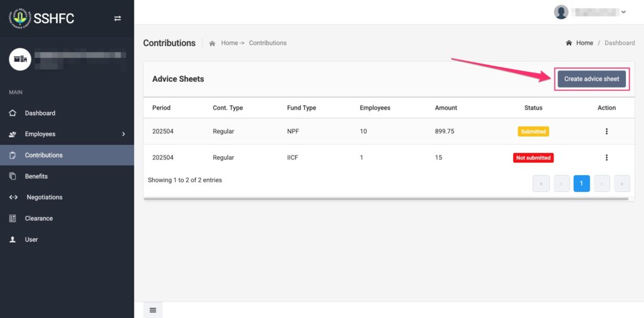Viewport: 644px width, 318px height.
Task: Open action menu for the NPF row
Action: pos(606,132)
